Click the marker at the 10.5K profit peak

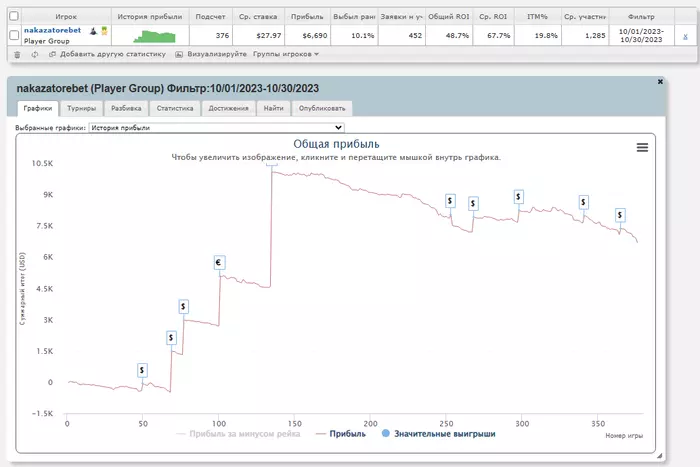(x=271, y=165)
